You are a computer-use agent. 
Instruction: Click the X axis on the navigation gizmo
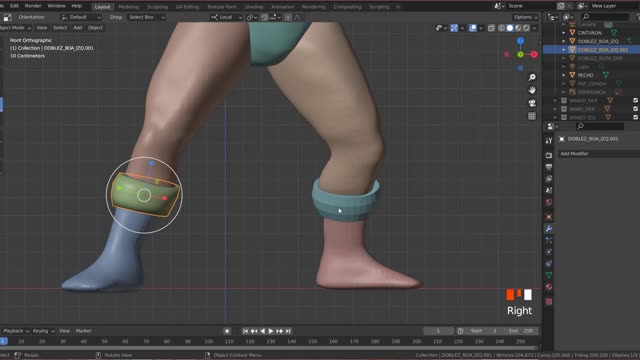[534, 54]
